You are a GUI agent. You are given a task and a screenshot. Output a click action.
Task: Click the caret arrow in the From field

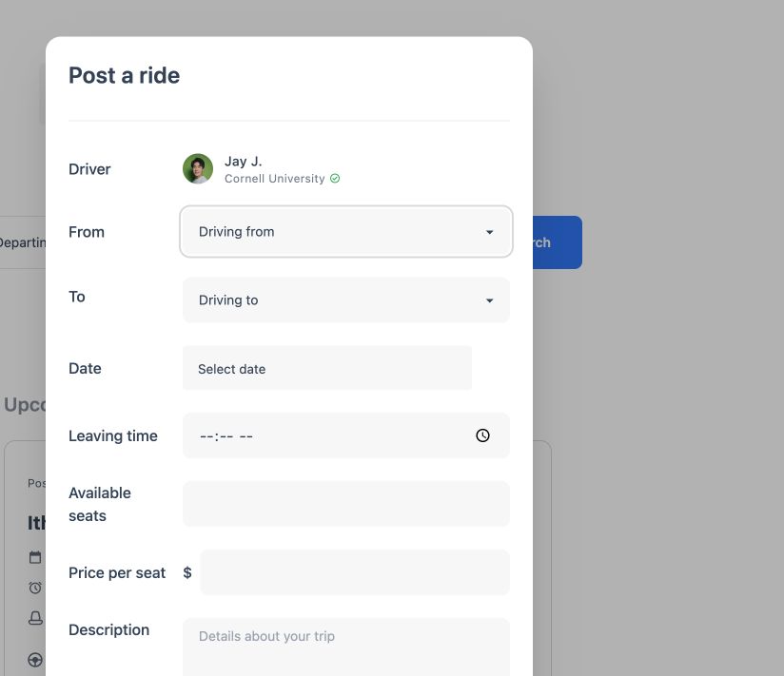coord(489,232)
